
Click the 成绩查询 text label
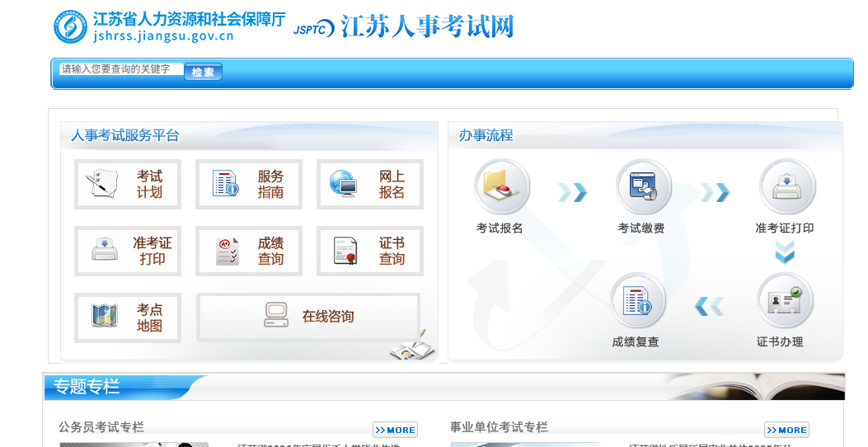point(270,251)
